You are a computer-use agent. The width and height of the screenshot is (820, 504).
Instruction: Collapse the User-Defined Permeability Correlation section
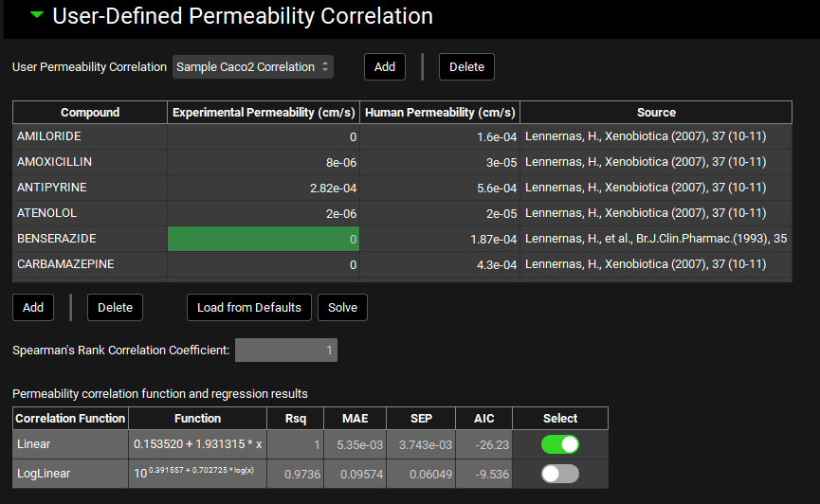click(x=36, y=16)
